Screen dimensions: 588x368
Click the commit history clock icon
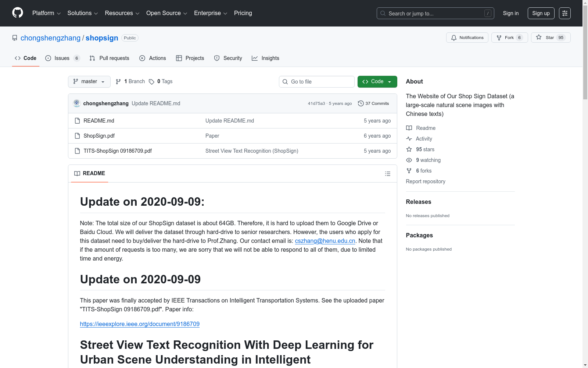pyautogui.click(x=361, y=103)
